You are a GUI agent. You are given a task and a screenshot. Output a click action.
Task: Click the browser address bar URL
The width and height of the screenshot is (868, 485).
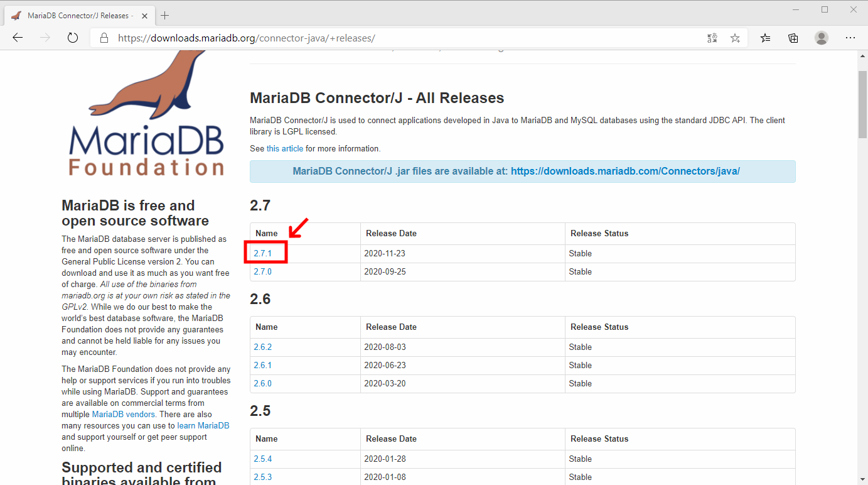[x=247, y=38]
